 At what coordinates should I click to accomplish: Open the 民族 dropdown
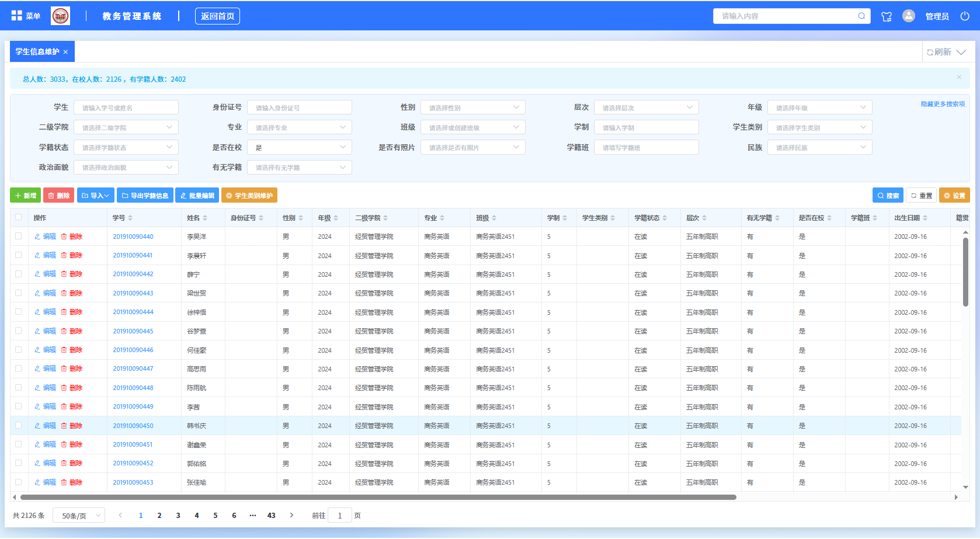[819, 147]
